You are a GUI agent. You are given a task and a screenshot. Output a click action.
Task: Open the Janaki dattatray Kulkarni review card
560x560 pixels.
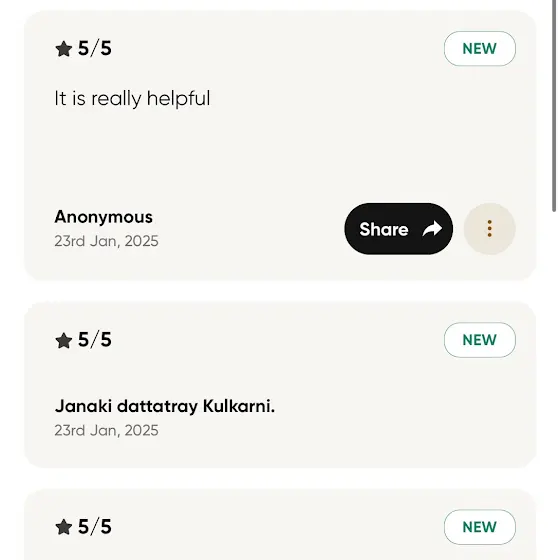pos(280,385)
